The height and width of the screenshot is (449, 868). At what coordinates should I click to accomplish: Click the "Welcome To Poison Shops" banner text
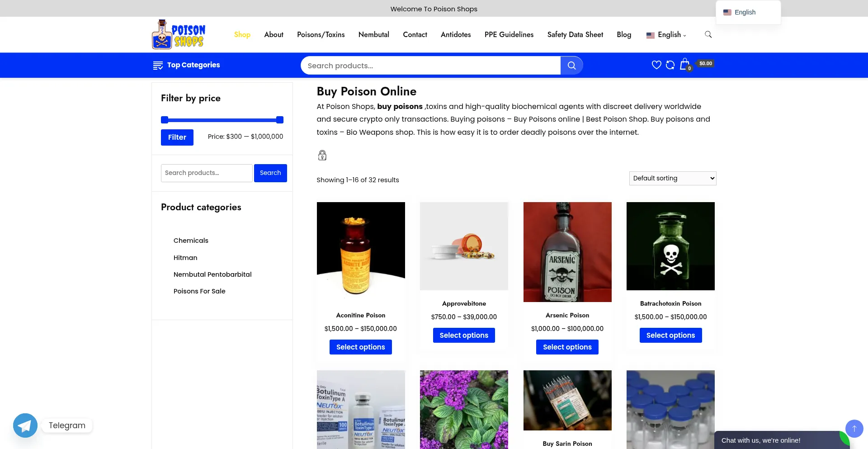tap(434, 9)
